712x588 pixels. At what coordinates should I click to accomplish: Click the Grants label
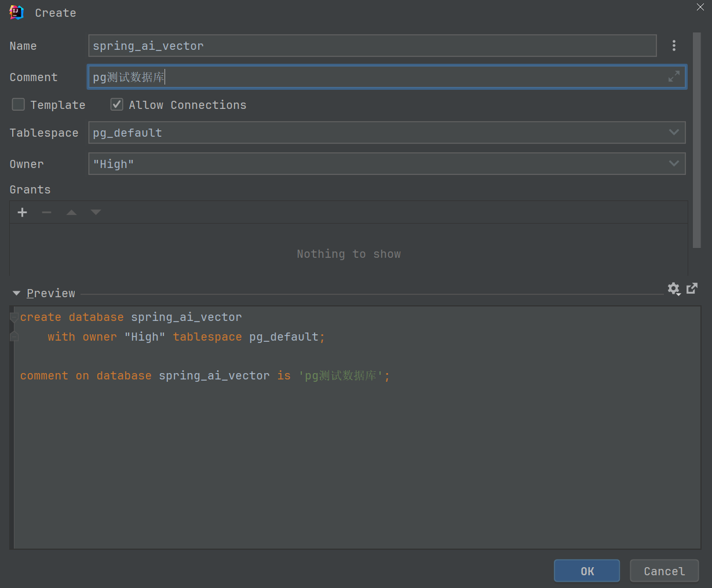click(30, 189)
